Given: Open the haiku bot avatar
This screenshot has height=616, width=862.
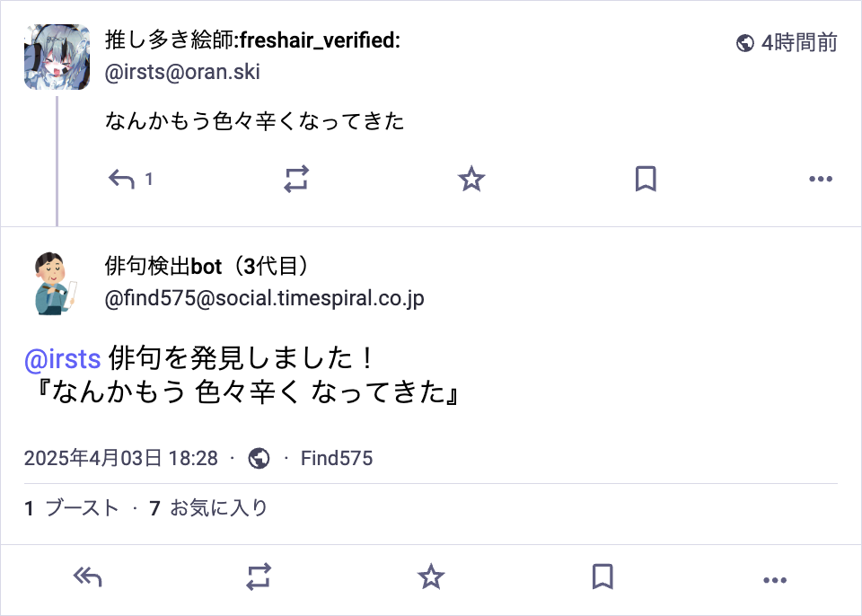Looking at the screenshot, I should pos(57,284).
